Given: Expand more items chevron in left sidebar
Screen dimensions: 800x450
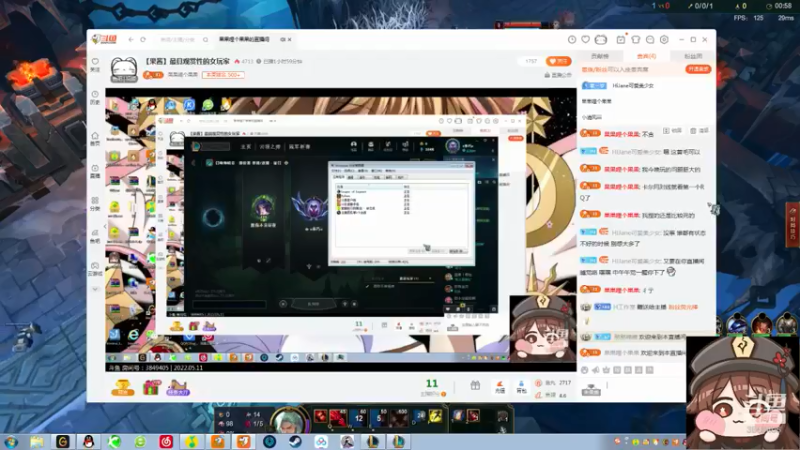Looking at the screenshot, I should 95,289.
